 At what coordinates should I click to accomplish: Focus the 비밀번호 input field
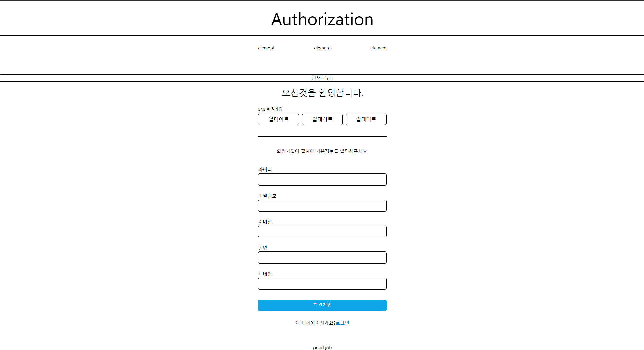(322, 205)
